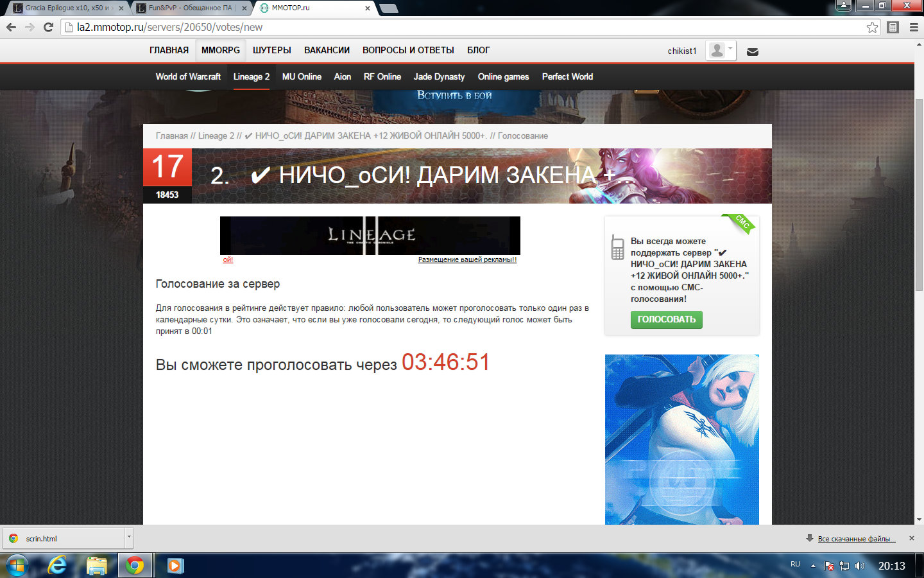Viewport: 924px width, 578px height.
Task: Select the Lineage 2 game category
Action: (251, 76)
